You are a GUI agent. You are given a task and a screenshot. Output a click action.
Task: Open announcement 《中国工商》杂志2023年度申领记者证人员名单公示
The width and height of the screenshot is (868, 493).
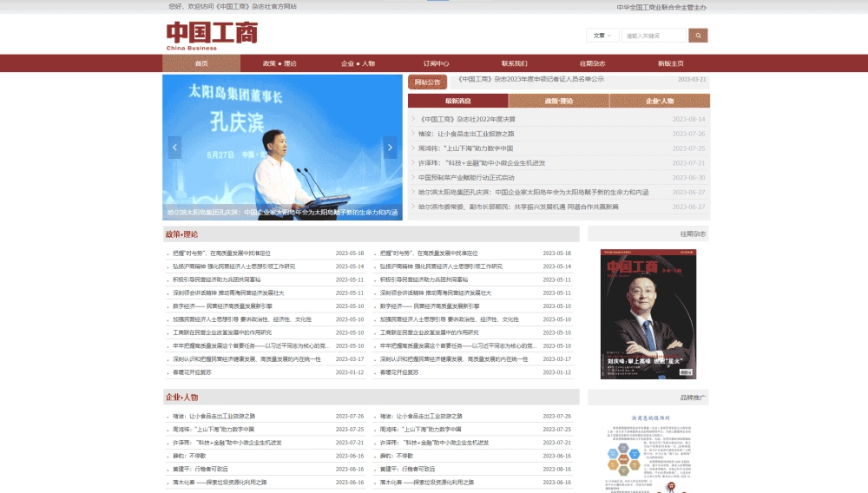[531, 79]
